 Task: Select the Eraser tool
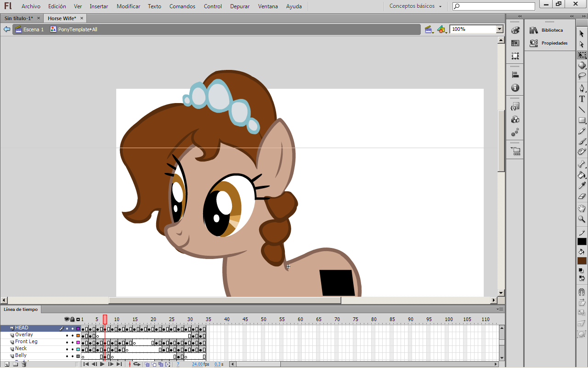click(582, 196)
